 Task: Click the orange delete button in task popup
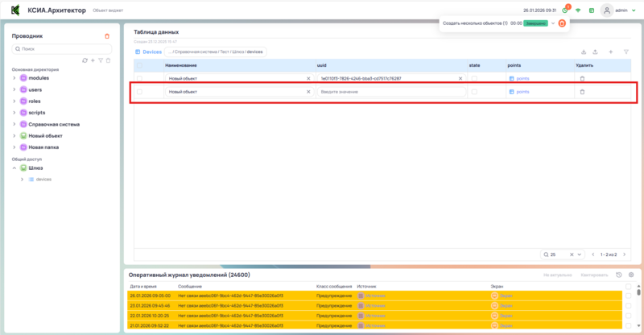click(562, 23)
